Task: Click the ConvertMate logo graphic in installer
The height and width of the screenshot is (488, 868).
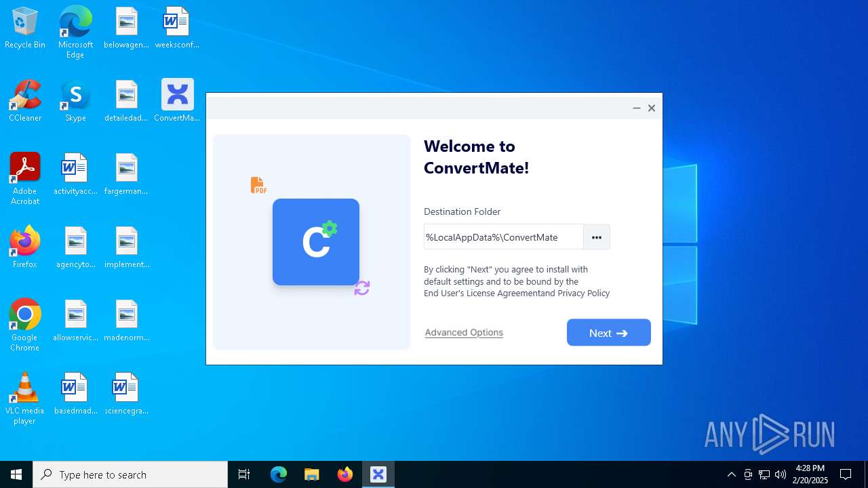Action: pyautogui.click(x=316, y=242)
